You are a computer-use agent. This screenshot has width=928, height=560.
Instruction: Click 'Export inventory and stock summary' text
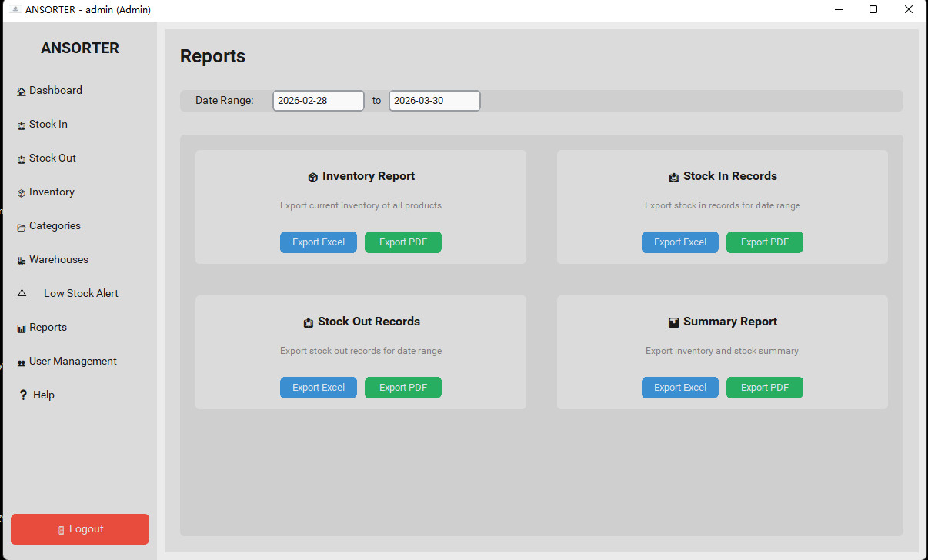(723, 351)
